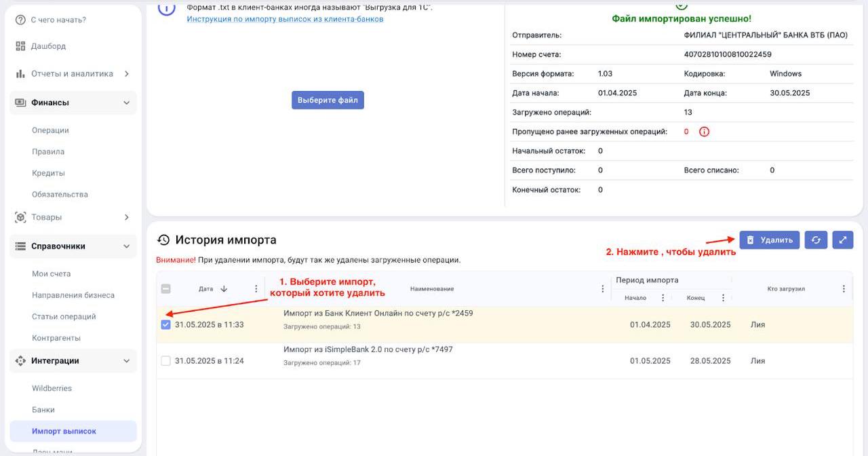Open the Кто загрузил column options menu
Viewport: 868px width, 456px height.
[844, 289]
